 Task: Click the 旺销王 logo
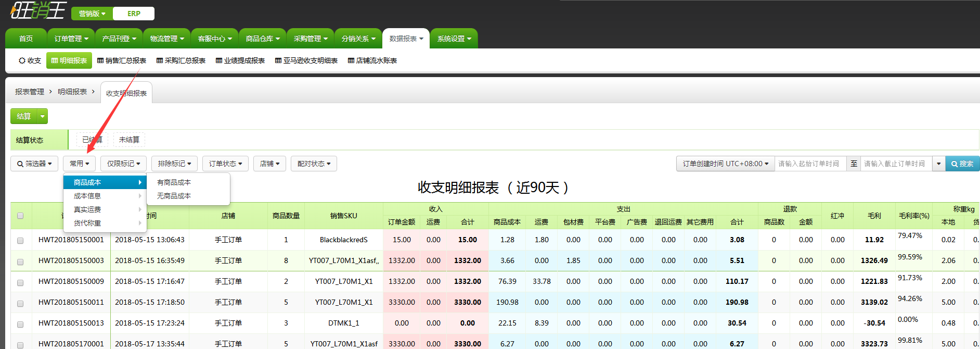coord(38,10)
